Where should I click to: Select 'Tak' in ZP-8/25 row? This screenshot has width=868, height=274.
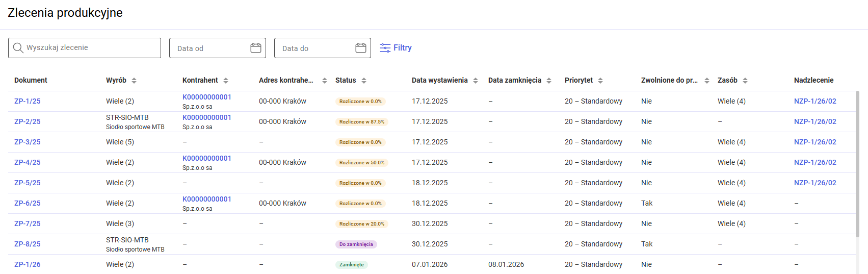tap(647, 244)
